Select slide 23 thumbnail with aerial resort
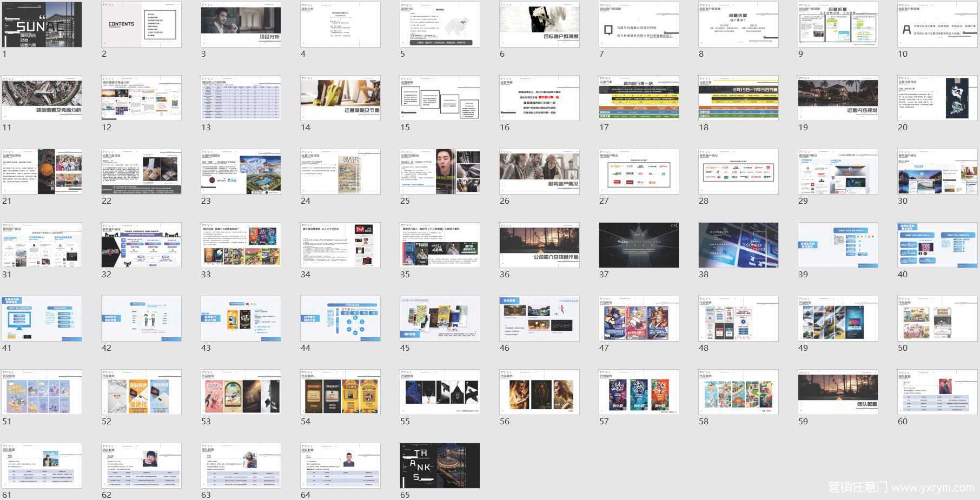980x500 pixels. pyautogui.click(x=241, y=172)
